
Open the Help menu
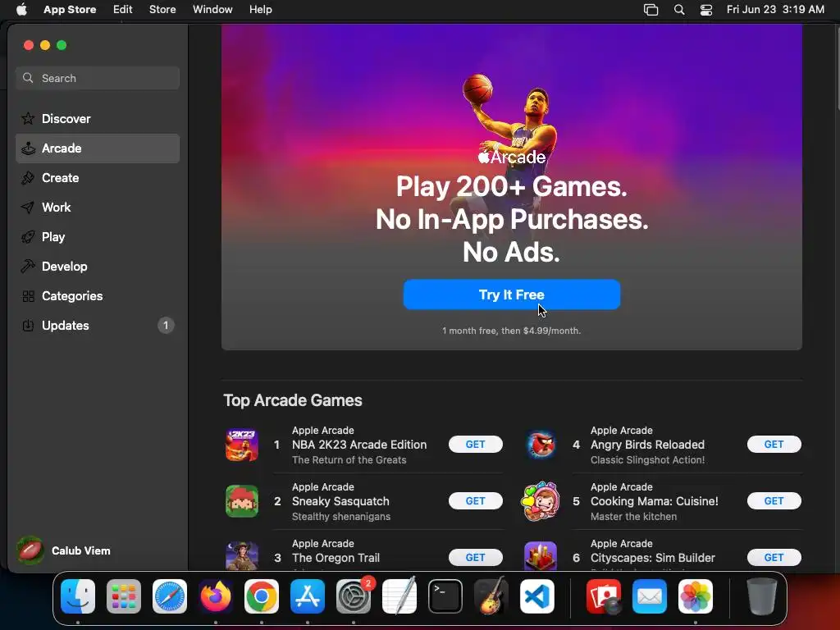(x=260, y=10)
